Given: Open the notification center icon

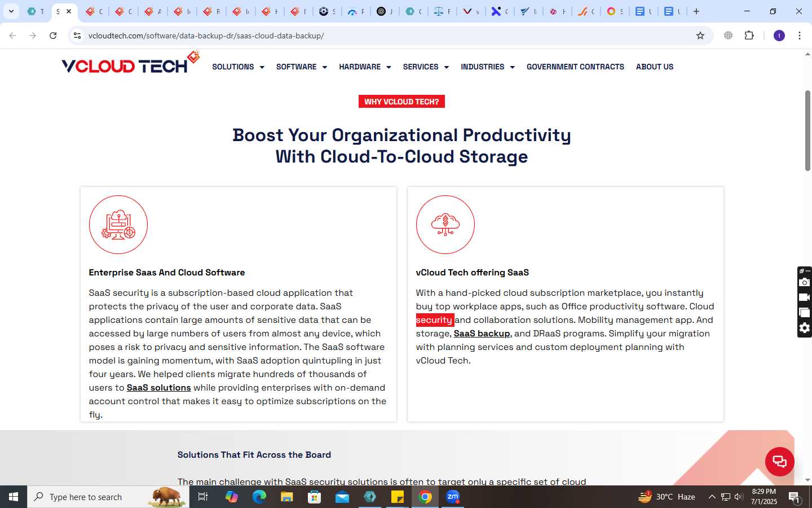Looking at the screenshot, I should tap(795, 497).
